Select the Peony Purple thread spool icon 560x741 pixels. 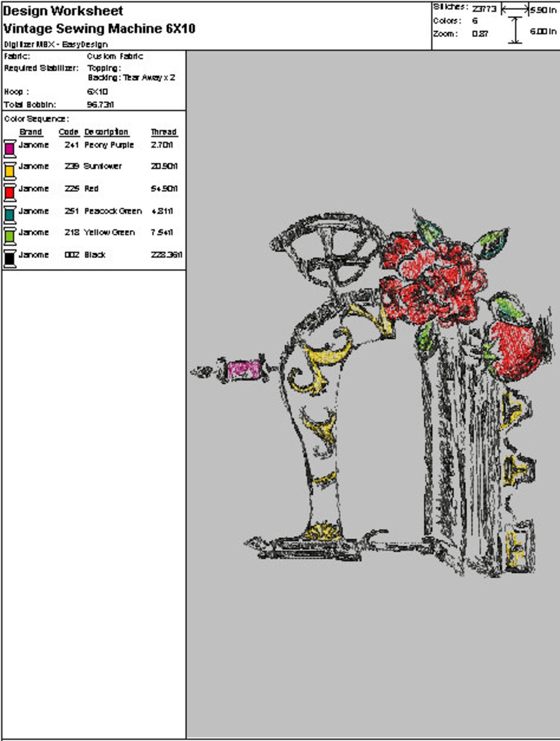pyautogui.click(x=9, y=147)
